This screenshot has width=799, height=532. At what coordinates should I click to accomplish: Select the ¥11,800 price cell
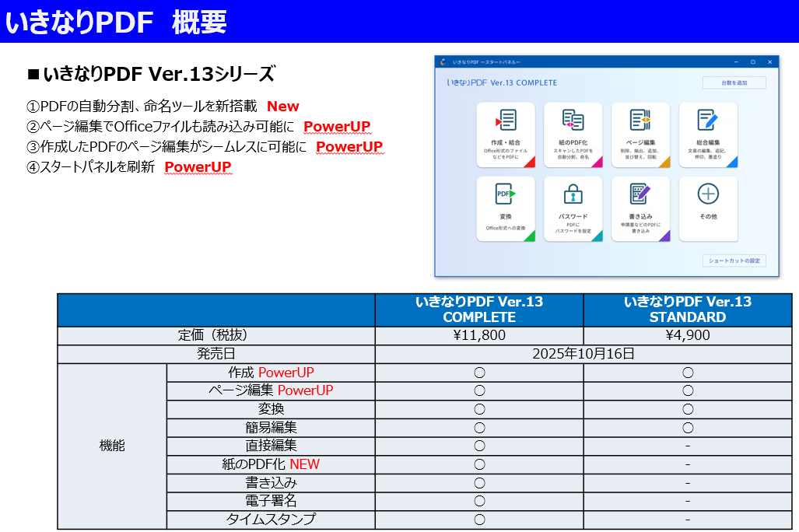point(478,336)
